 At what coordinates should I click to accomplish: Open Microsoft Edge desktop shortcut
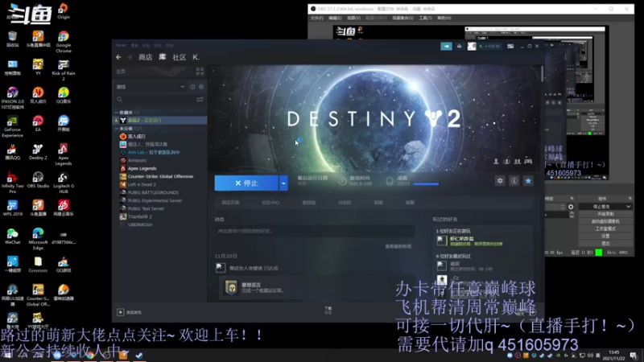(x=38, y=239)
